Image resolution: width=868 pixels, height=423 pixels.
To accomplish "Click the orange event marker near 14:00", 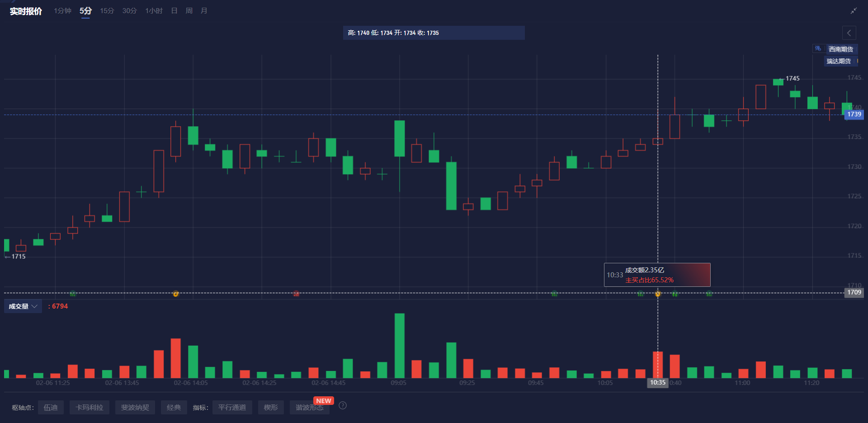I will pyautogui.click(x=176, y=294).
